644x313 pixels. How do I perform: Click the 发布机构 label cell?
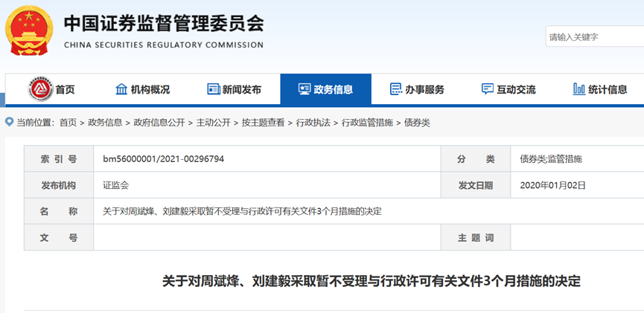(x=59, y=185)
